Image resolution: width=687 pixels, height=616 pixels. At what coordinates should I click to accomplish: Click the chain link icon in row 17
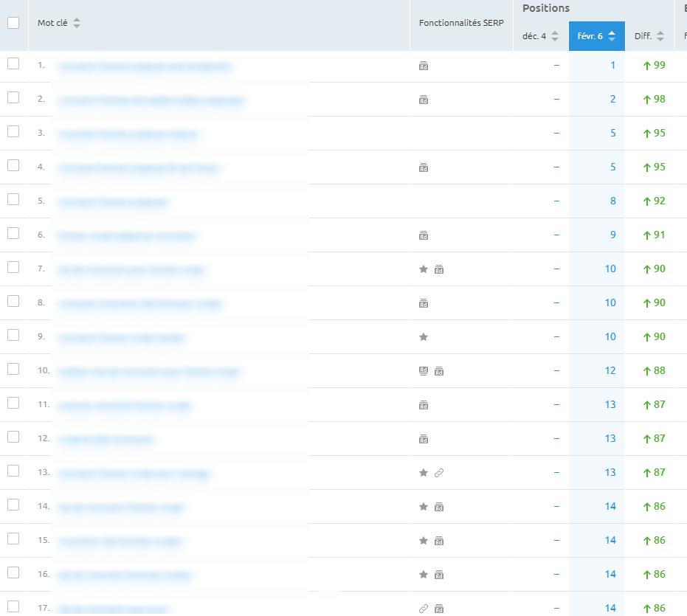pyautogui.click(x=424, y=609)
